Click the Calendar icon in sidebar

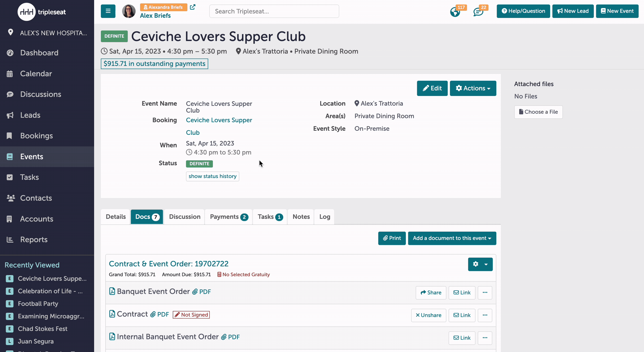click(10, 74)
